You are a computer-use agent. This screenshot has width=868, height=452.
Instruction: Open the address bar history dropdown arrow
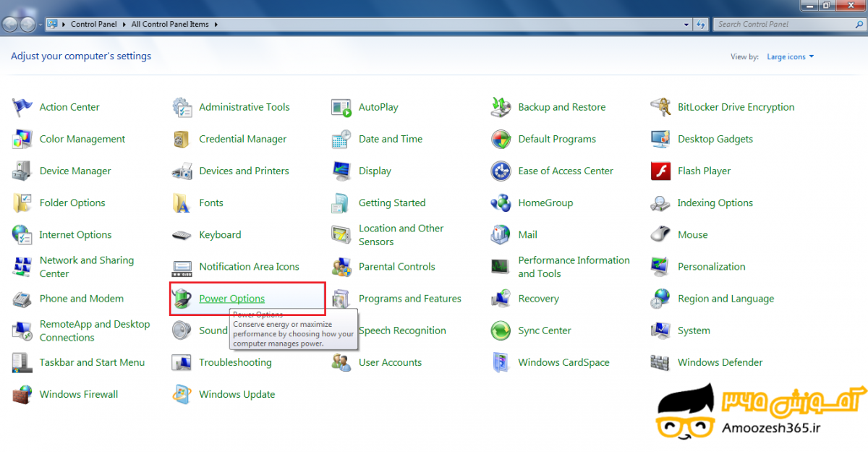(x=686, y=24)
